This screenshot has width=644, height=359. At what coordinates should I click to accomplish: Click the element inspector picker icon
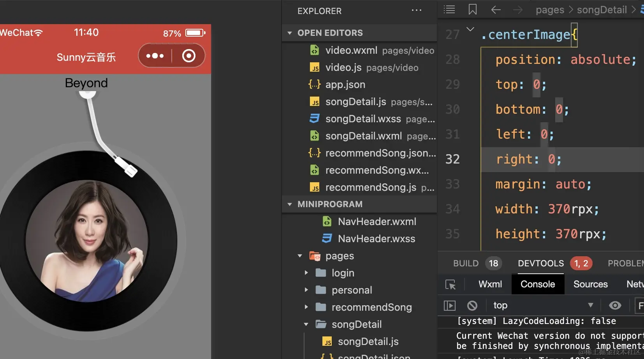coord(450,285)
